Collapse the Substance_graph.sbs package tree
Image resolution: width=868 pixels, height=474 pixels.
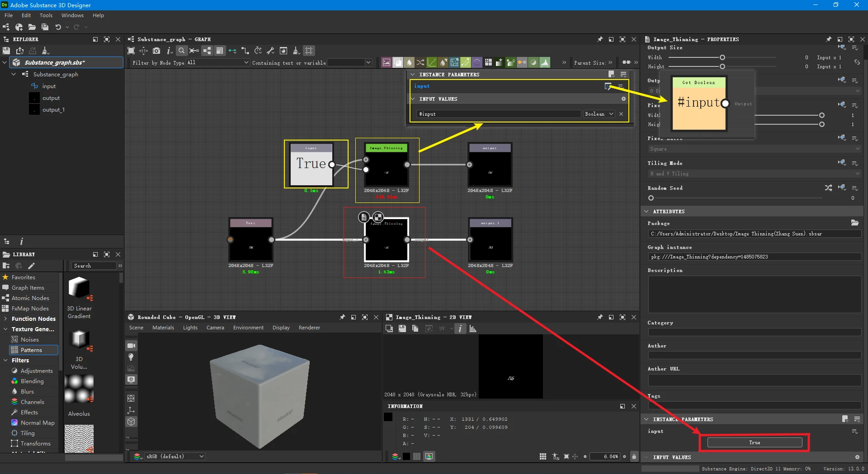[x=5, y=62]
